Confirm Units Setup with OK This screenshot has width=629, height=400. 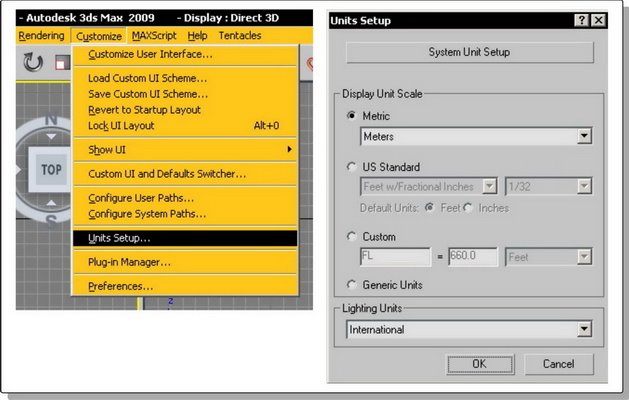pos(480,364)
